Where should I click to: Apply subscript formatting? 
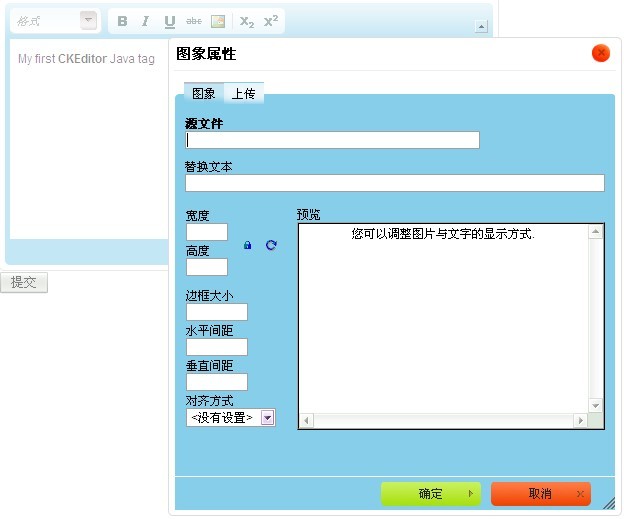pos(247,21)
